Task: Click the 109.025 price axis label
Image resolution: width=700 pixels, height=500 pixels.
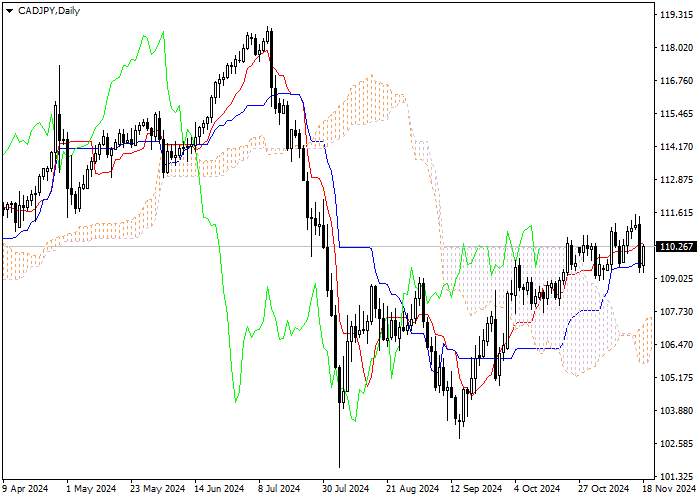Action: click(x=676, y=279)
